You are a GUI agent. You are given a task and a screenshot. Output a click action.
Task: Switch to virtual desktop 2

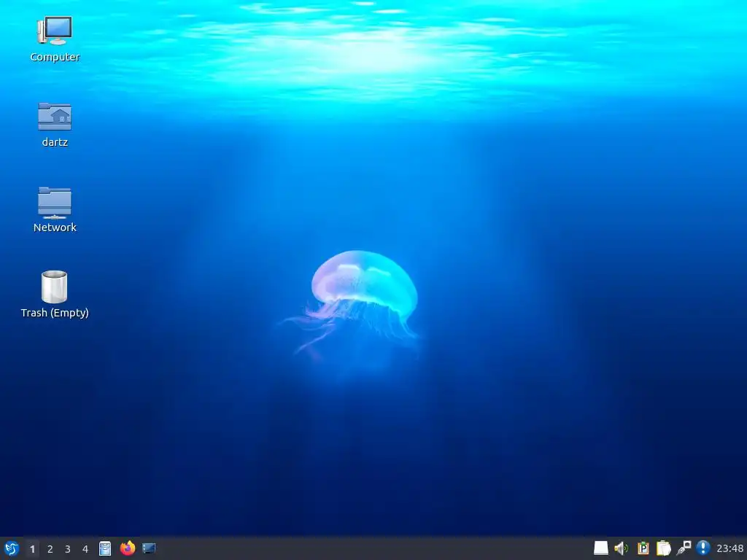pyautogui.click(x=50, y=549)
